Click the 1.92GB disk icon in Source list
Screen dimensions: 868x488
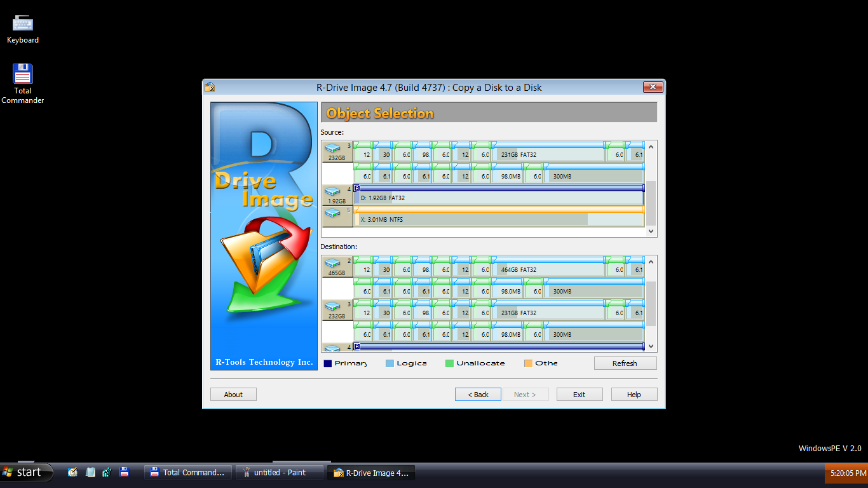click(333, 192)
